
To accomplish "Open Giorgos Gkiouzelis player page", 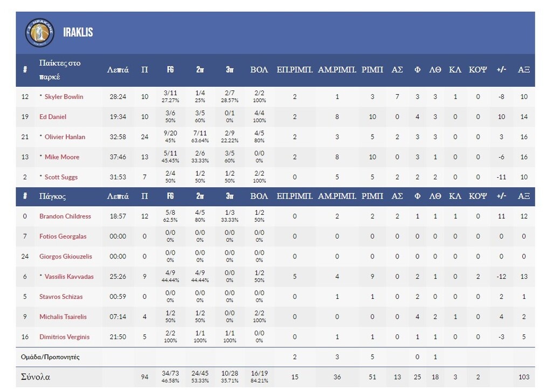I will (66, 256).
